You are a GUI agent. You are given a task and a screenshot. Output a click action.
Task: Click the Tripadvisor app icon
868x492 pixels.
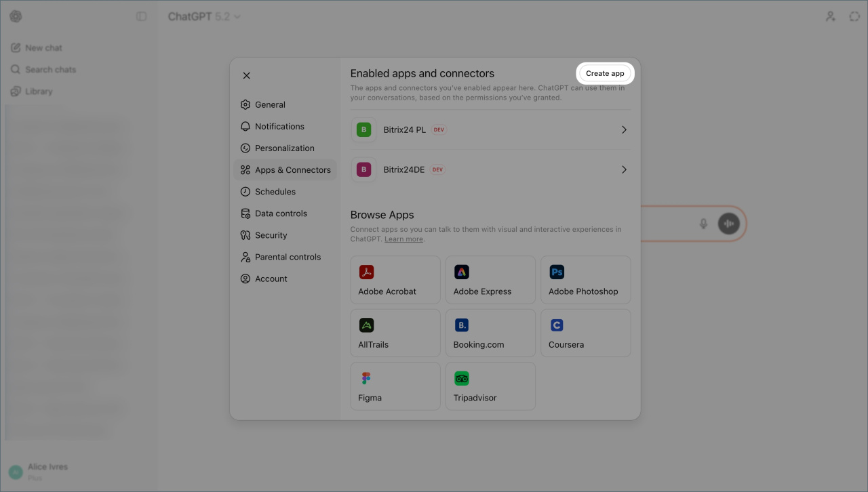pyautogui.click(x=462, y=379)
